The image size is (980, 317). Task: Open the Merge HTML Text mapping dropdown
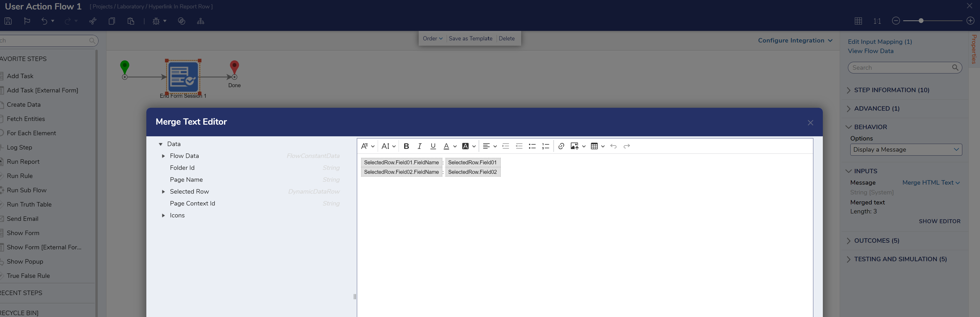[x=931, y=183]
